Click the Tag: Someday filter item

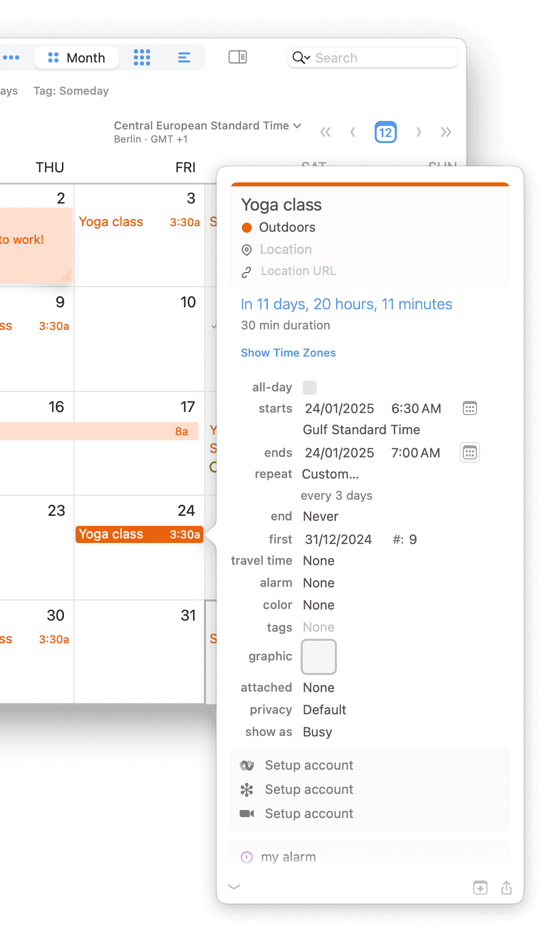pos(72,91)
